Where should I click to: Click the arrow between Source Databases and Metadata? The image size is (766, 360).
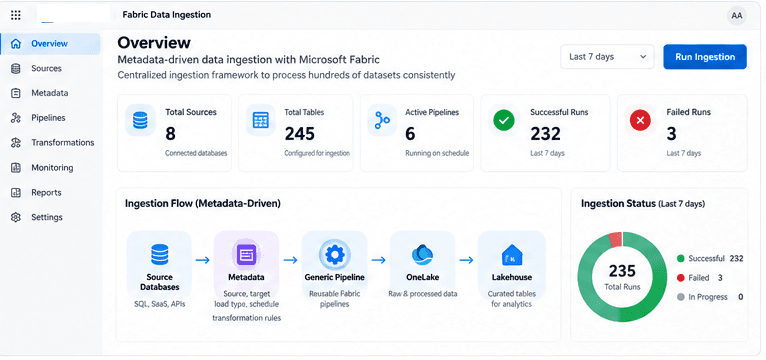(x=203, y=260)
